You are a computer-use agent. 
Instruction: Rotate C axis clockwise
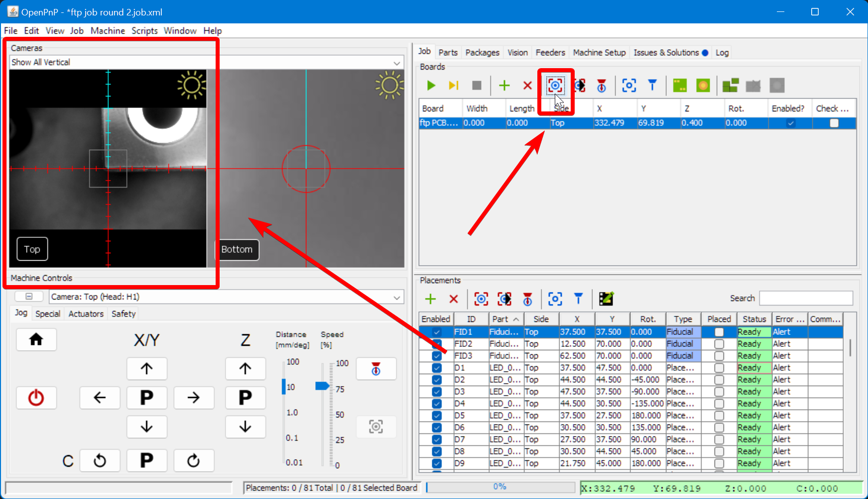point(194,461)
